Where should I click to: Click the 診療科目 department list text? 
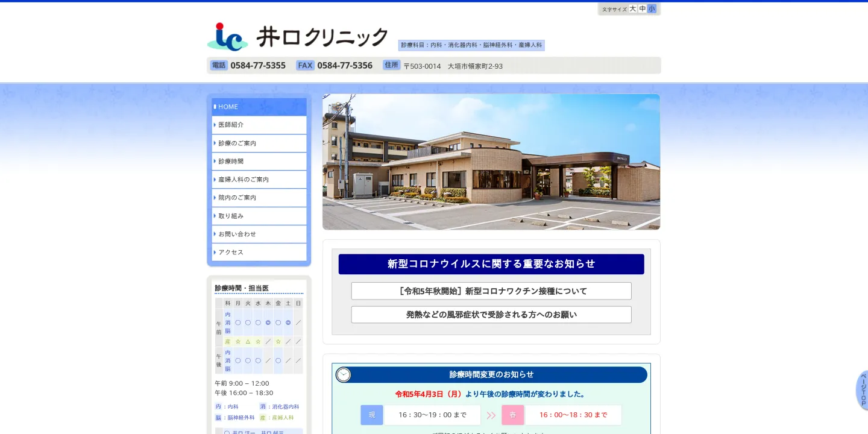471,45
